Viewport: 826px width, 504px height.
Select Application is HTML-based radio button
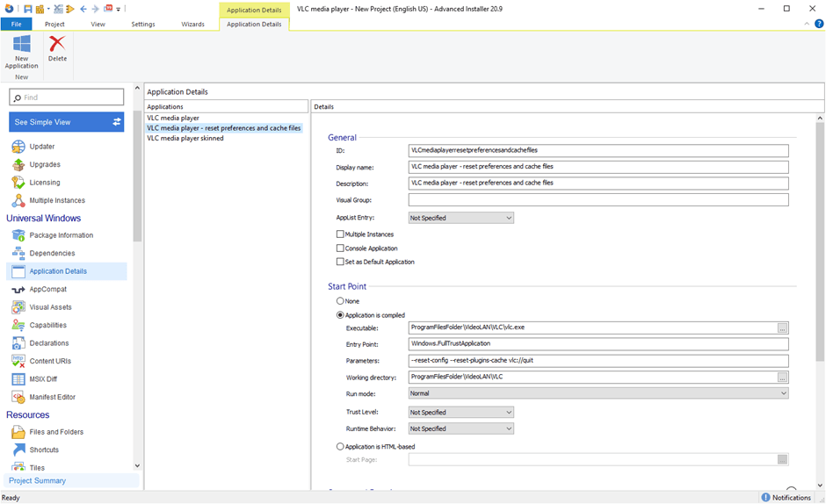click(340, 446)
